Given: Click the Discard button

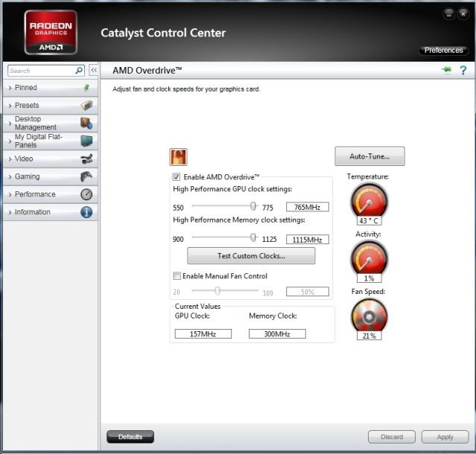Looking at the screenshot, I should [x=392, y=437].
